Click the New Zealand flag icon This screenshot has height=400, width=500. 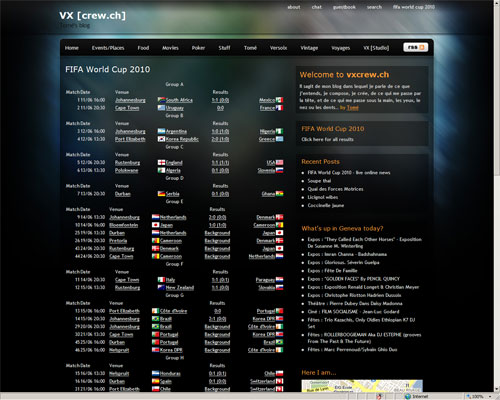coord(161,287)
